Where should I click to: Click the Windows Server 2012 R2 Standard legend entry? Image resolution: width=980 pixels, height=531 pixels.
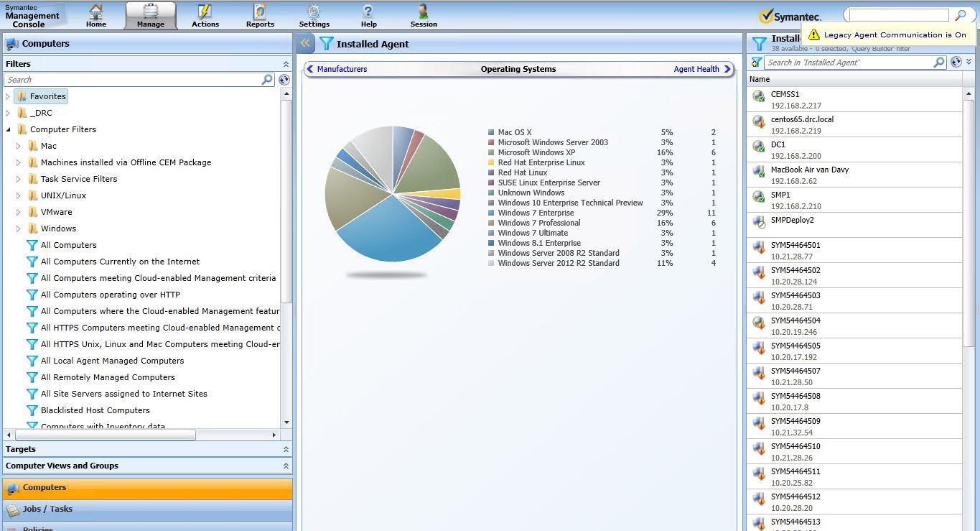559,263
